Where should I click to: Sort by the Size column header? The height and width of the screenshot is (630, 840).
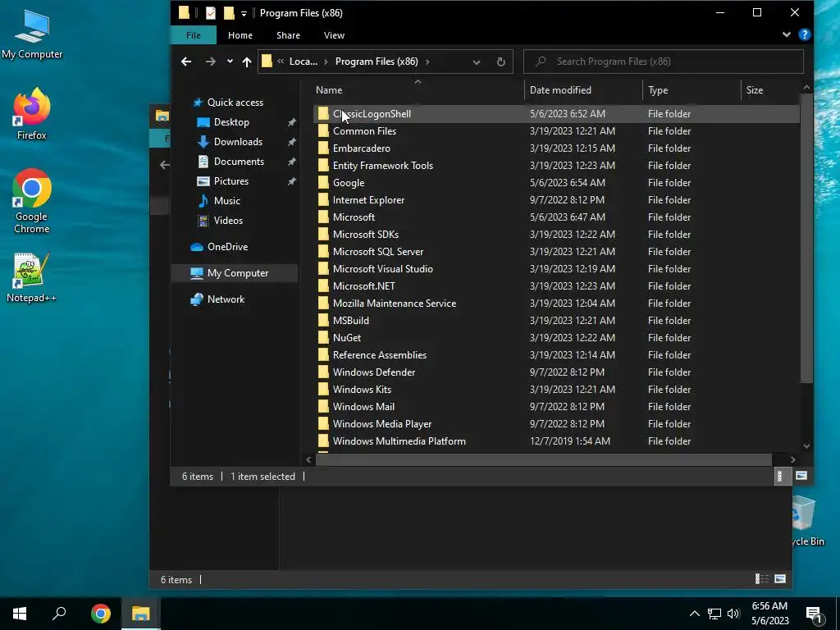pyautogui.click(x=769, y=90)
